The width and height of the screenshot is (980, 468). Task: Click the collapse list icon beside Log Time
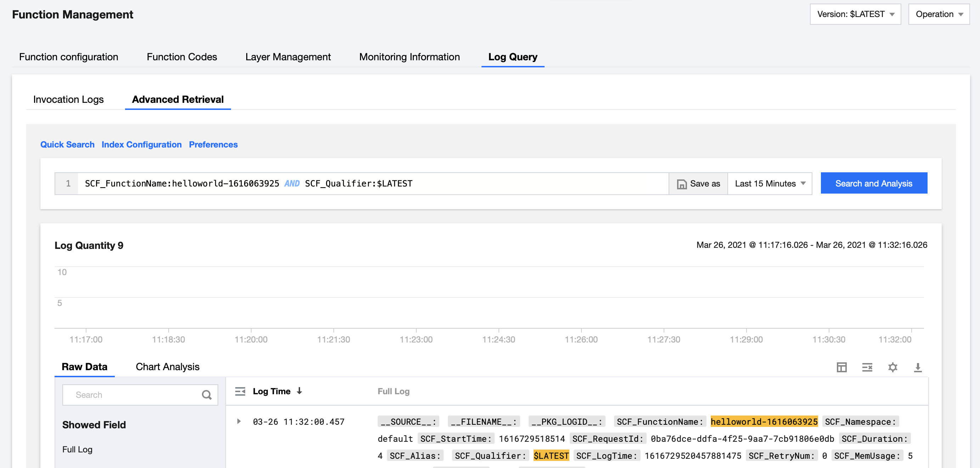pos(240,391)
